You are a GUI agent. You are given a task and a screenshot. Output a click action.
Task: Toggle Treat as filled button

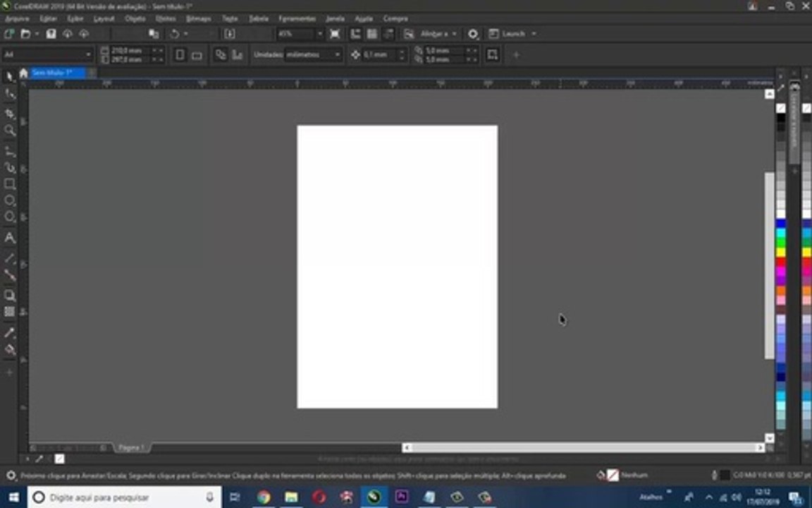(x=493, y=54)
